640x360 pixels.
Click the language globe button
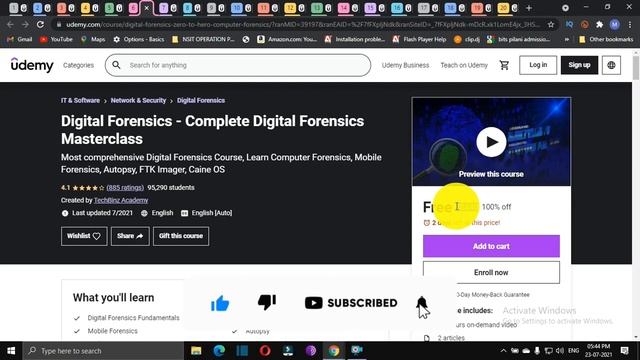pos(611,65)
